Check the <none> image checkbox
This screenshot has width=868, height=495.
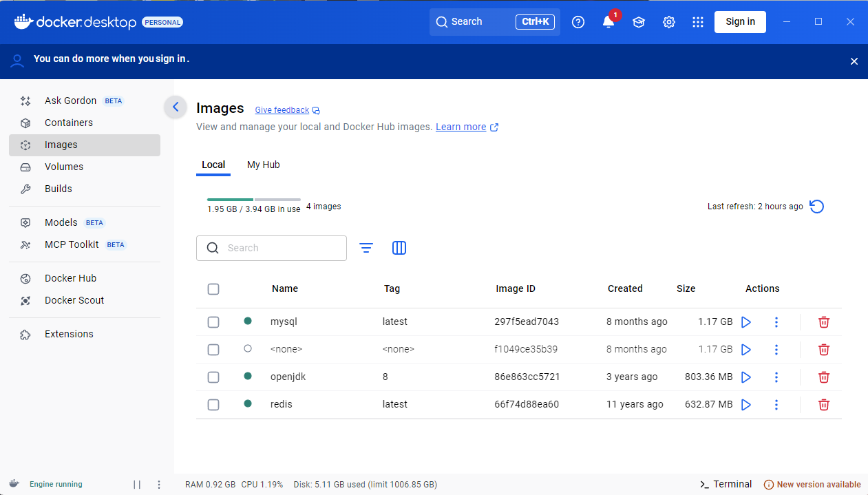(x=213, y=350)
